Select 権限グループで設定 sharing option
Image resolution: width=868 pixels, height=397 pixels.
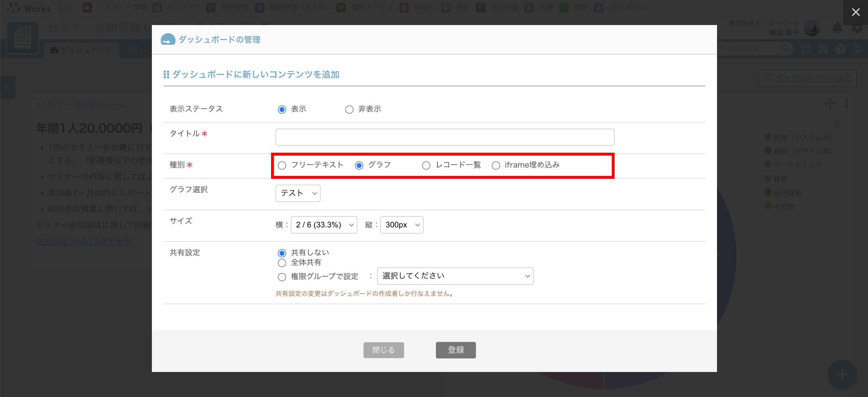pyautogui.click(x=282, y=277)
